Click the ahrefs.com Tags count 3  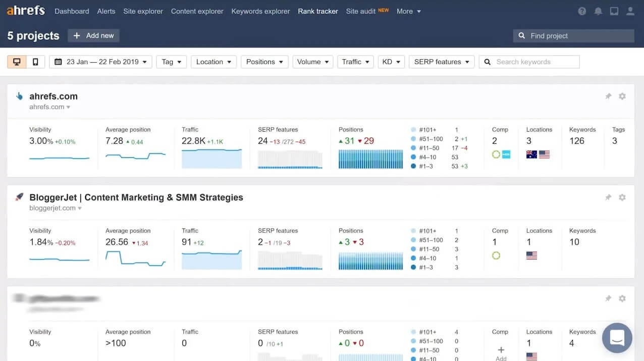tap(615, 141)
